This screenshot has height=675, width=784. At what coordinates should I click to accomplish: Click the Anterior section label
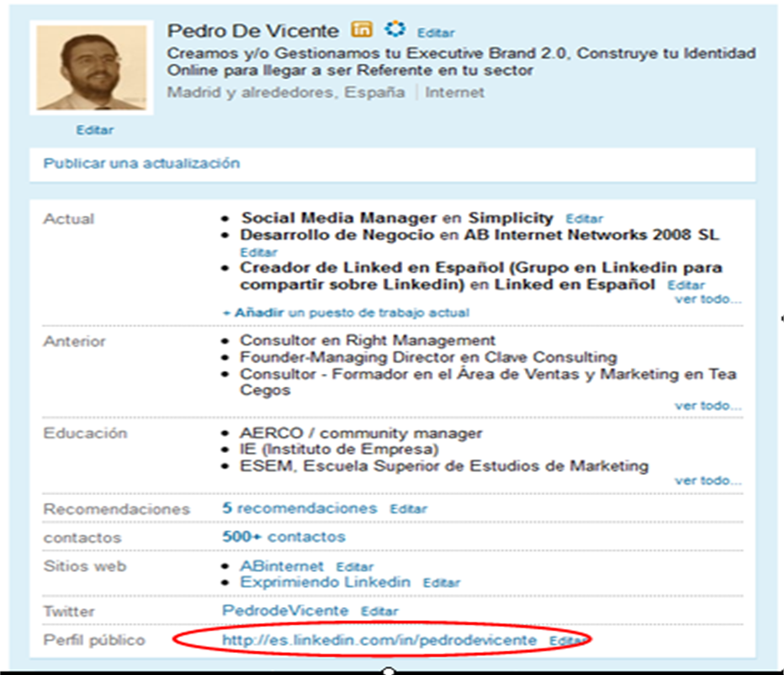coord(75,342)
